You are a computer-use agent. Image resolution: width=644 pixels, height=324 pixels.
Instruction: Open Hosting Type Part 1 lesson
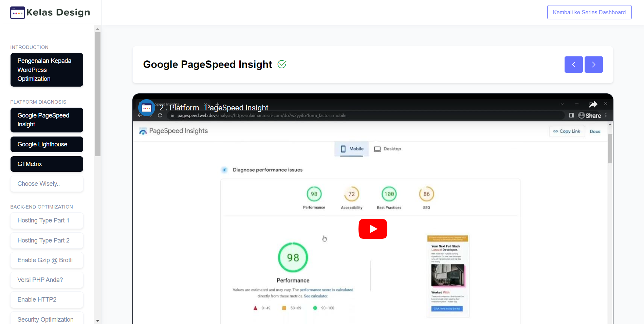tap(47, 220)
